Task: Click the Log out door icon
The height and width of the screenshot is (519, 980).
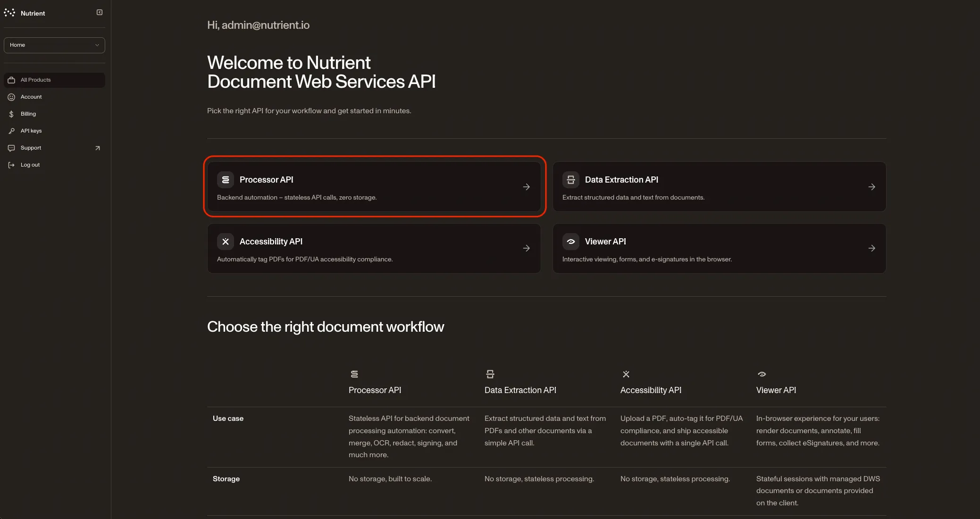Action: [11, 165]
